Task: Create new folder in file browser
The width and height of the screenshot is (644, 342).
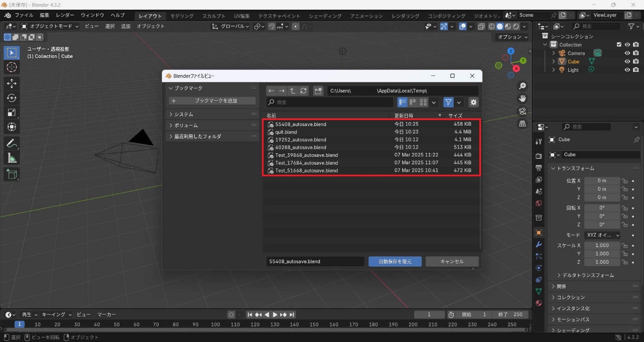Action: (318, 91)
